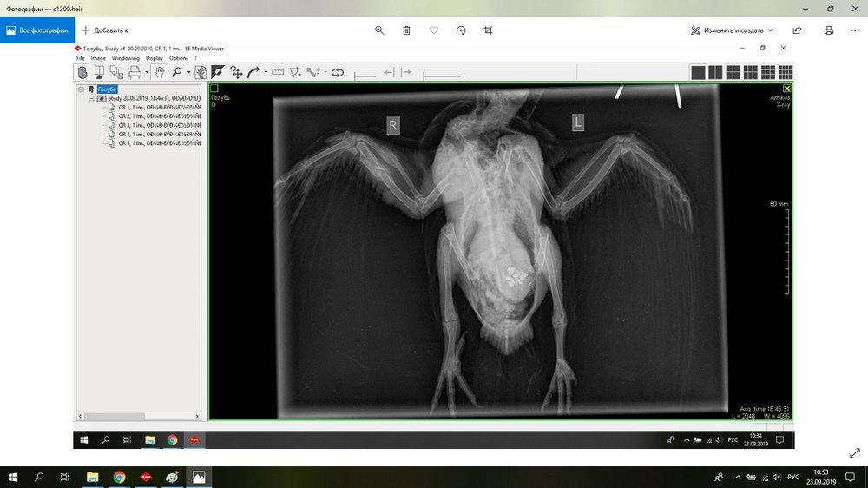Collapse the Голубь patient tree node
This screenshot has width=868, height=488.
click(81, 89)
